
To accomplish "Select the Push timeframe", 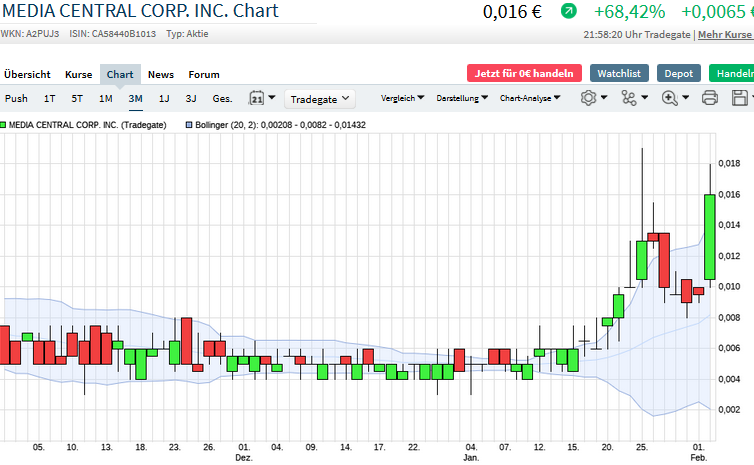I will click(16, 99).
